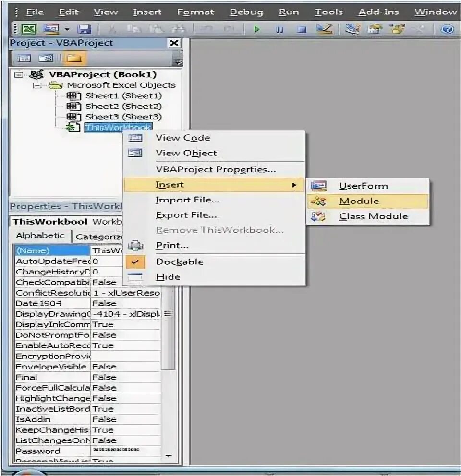Open the Edit menu

pyautogui.click(x=68, y=12)
